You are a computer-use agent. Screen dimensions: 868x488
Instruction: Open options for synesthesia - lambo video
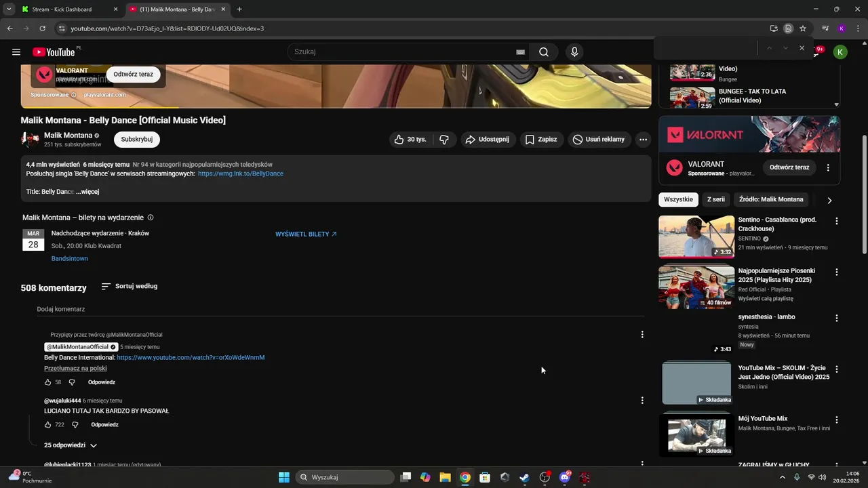click(x=837, y=318)
